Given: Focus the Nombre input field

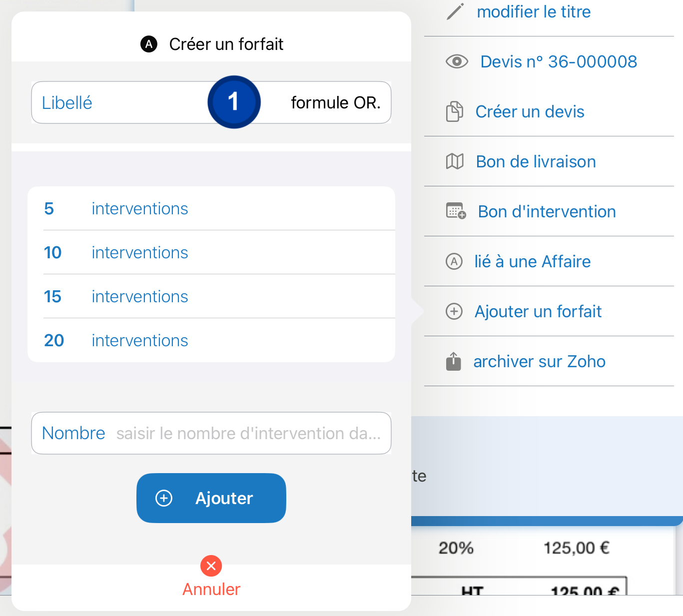Looking at the screenshot, I should tap(211, 433).
